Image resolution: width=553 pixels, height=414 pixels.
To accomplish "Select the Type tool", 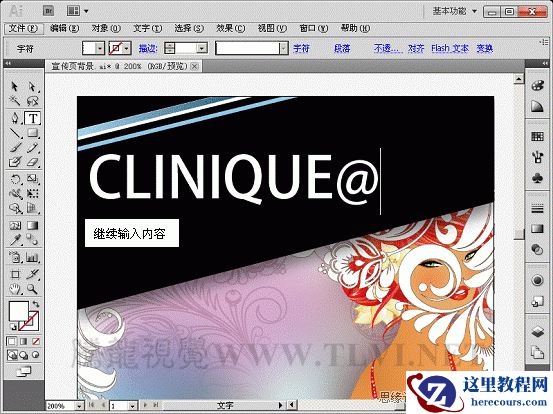I will pyautogui.click(x=32, y=118).
